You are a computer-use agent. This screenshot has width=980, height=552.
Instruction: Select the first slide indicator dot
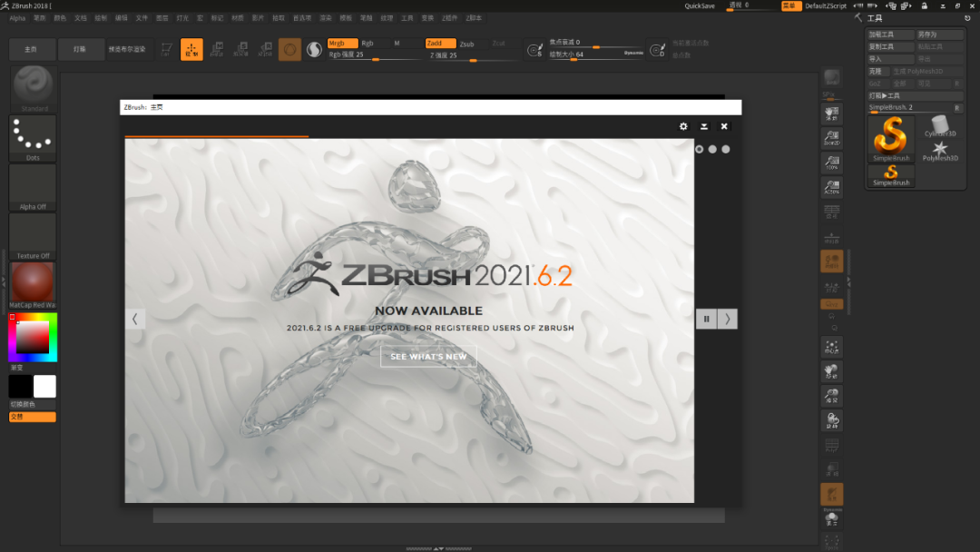click(x=700, y=150)
